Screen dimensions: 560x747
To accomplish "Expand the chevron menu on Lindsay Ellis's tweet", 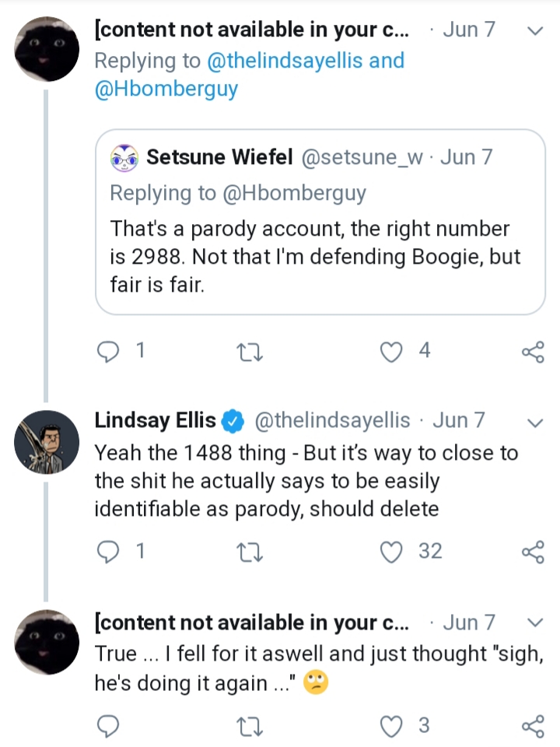I will [536, 423].
